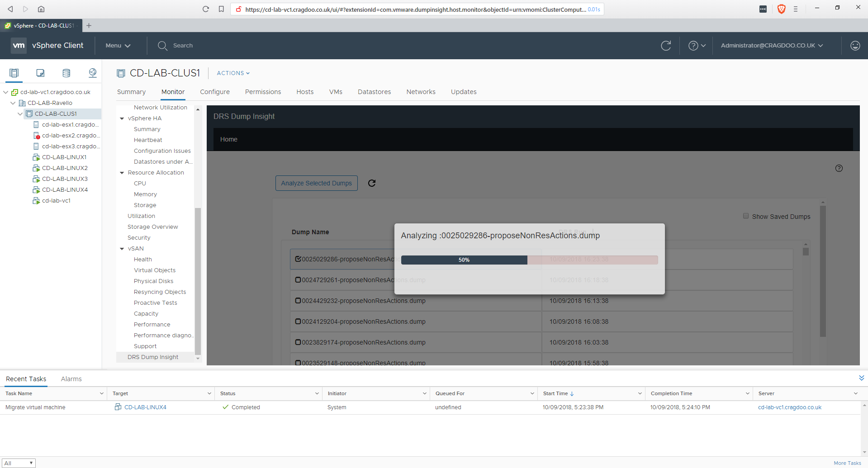
Task: Open DRS Dump Insight help icon
Action: 839,168
